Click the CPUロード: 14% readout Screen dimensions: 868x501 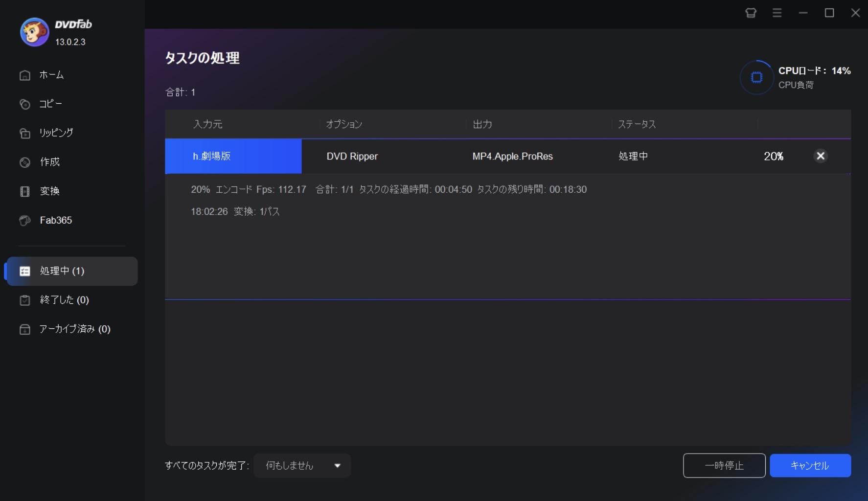pyautogui.click(x=815, y=71)
